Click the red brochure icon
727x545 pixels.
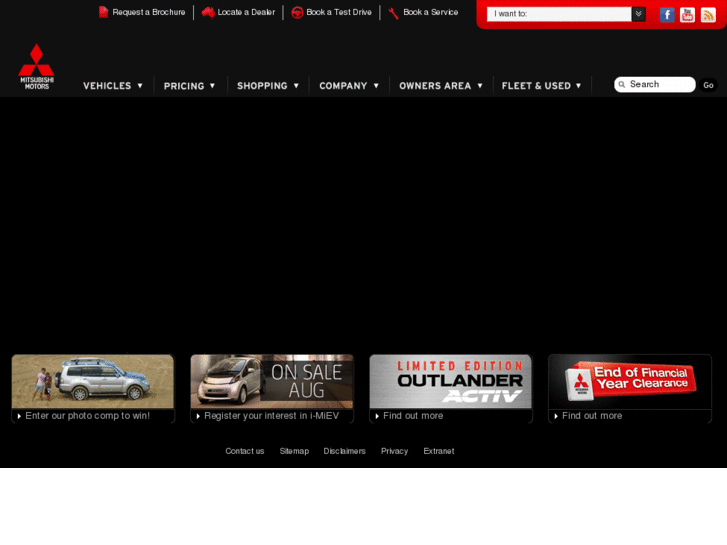click(x=103, y=12)
